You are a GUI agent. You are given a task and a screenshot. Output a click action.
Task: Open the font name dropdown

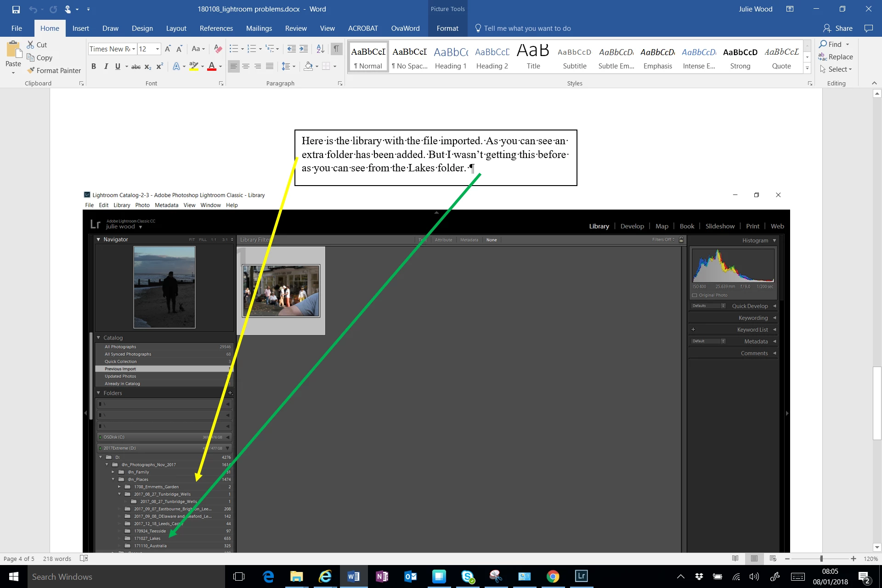click(x=134, y=49)
